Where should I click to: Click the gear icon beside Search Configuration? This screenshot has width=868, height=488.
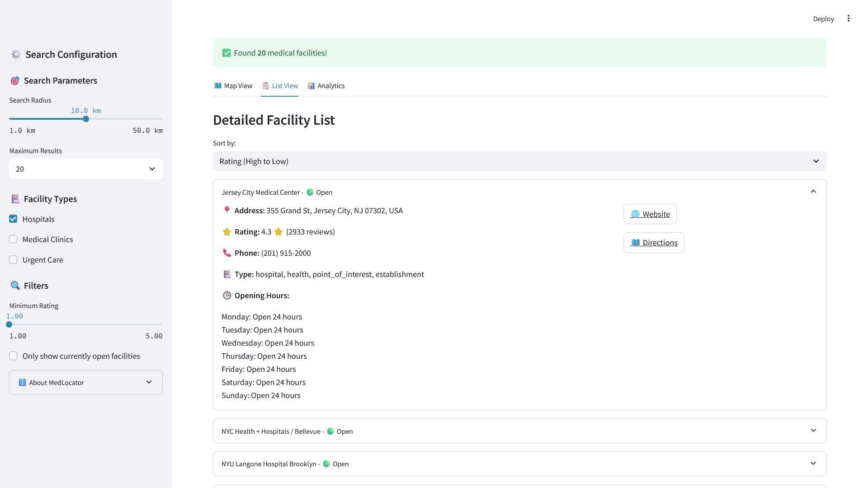(16, 55)
